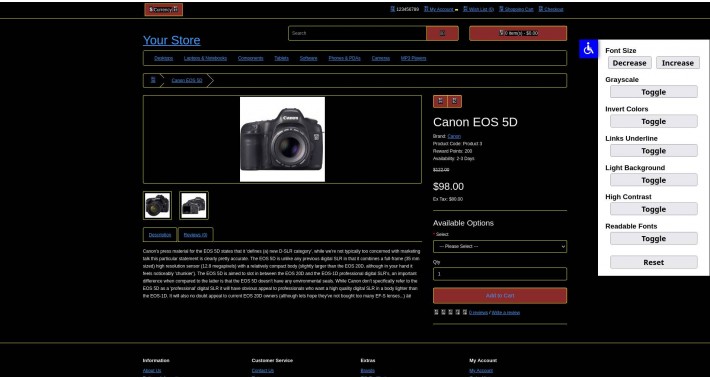Click the Increase font size button
Viewport: 710px width, 380px height.
click(677, 63)
